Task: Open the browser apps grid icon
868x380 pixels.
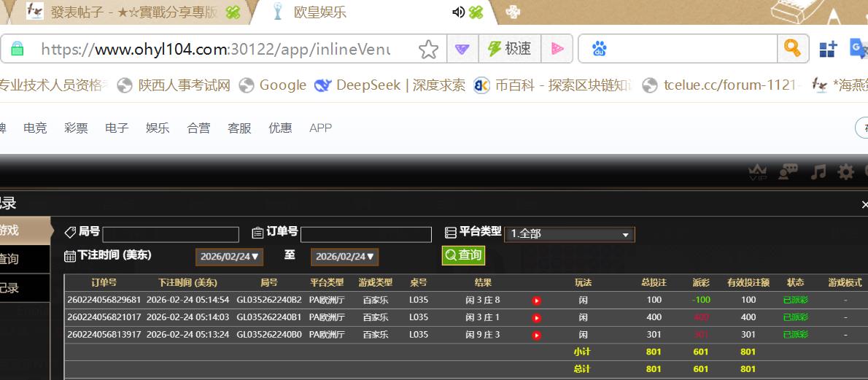Action: click(828, 50)
